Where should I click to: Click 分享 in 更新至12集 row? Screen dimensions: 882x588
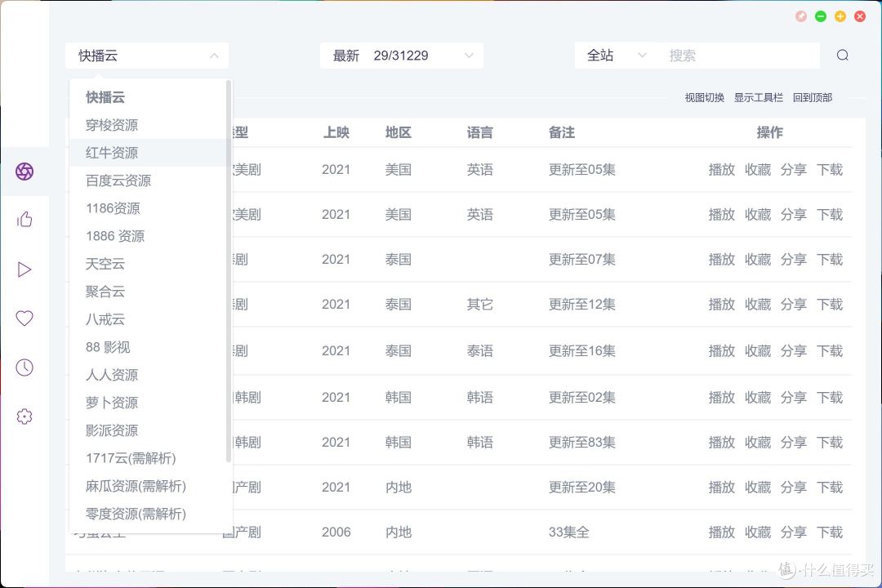click(794, 305)
